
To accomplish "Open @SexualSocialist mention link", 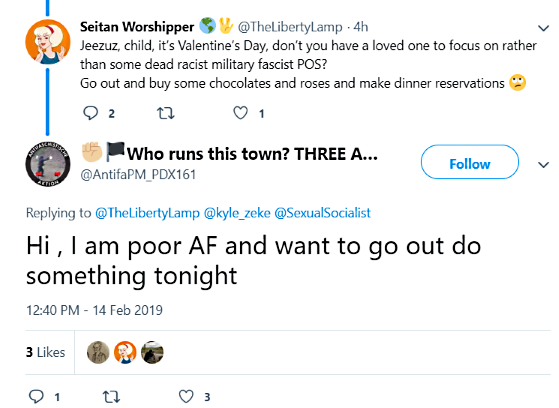I will (x=323, y=213).
